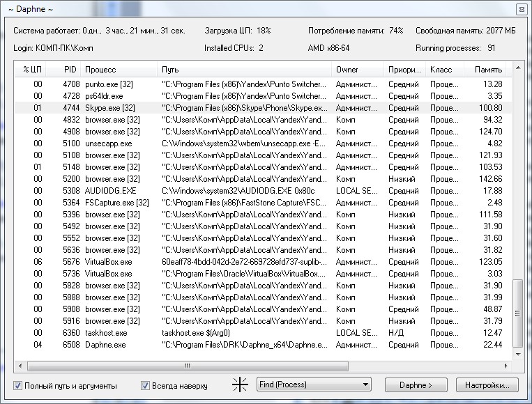Viewport: 532px width, 404px height.
Task: Open the Find (Process) dropdown
Action: [x=314, y=384]
